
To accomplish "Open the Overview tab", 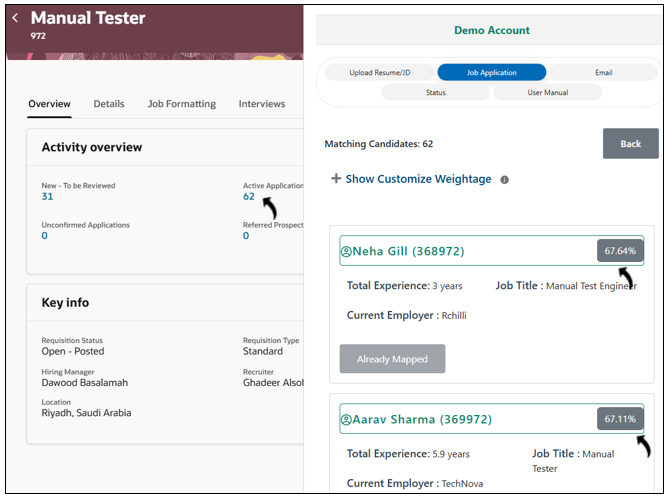I will pyautogui.click(x=49, y=104).
